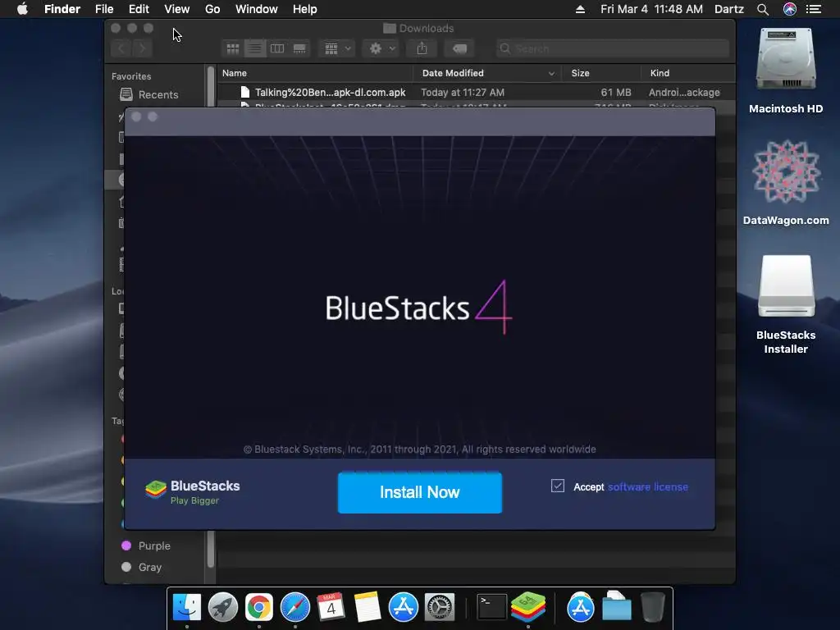This screenshot has width=840, height=630.
Task: Open the Window menu
Action: (x=257, y=9)
